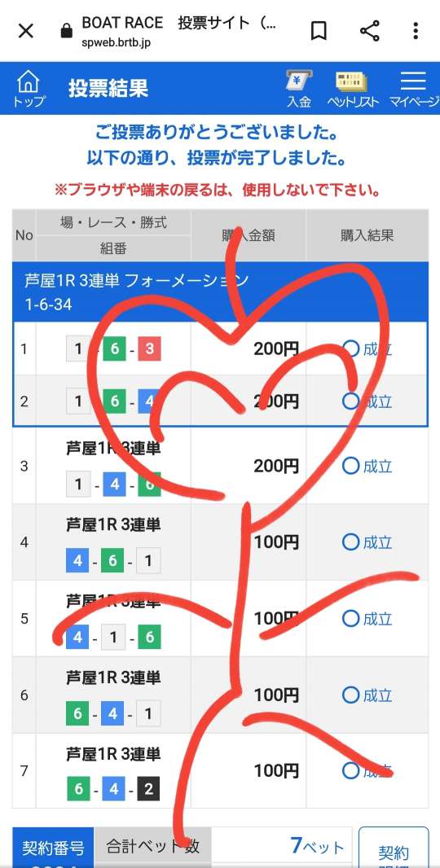Tap the browser share icon
The height and width of the screenshot is (868, 440).
[370, 31]
